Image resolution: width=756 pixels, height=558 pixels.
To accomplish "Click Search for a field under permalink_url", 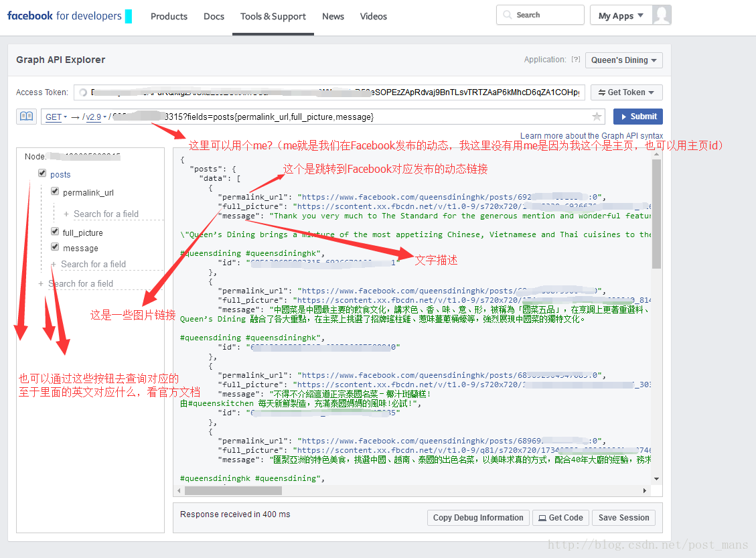I will point(106,214).
